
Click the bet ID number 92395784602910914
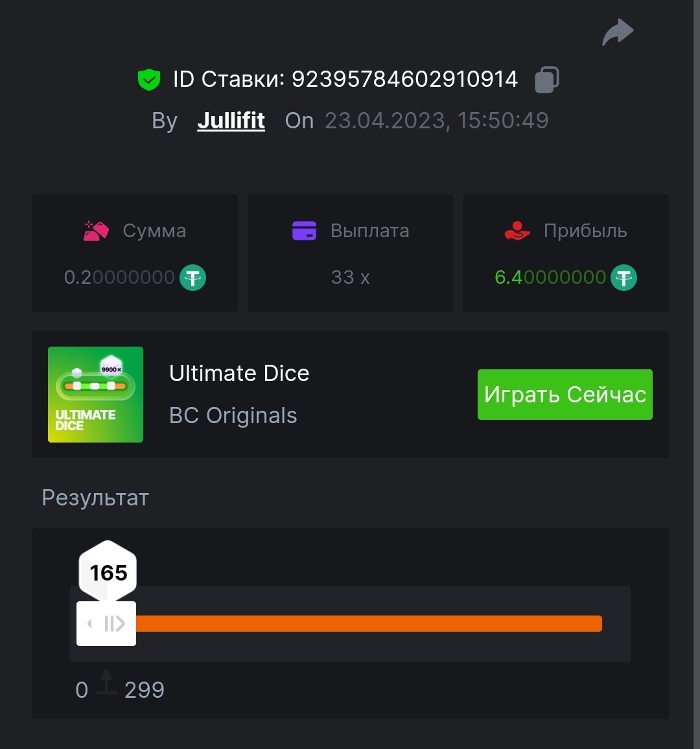click(404, 80)
